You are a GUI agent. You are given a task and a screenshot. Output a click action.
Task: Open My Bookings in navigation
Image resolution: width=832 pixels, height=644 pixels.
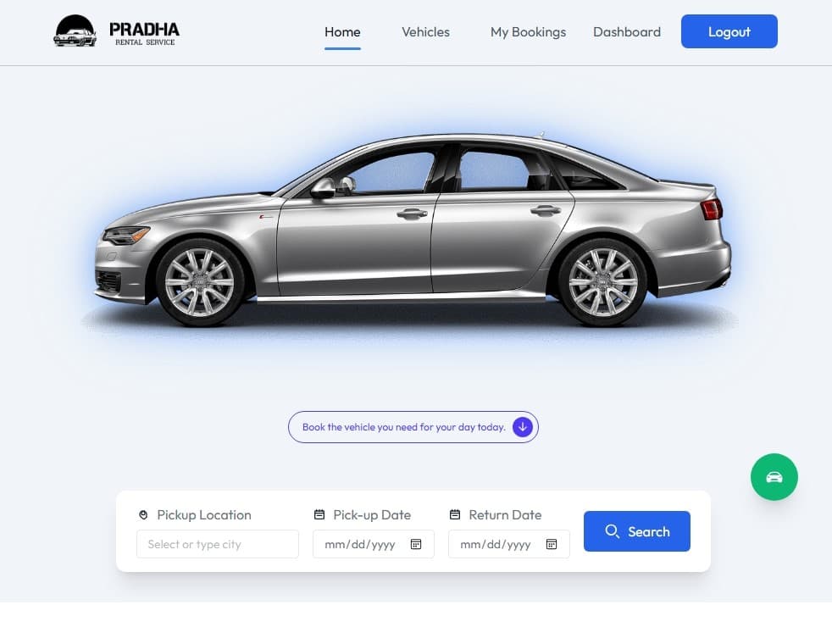528,32
